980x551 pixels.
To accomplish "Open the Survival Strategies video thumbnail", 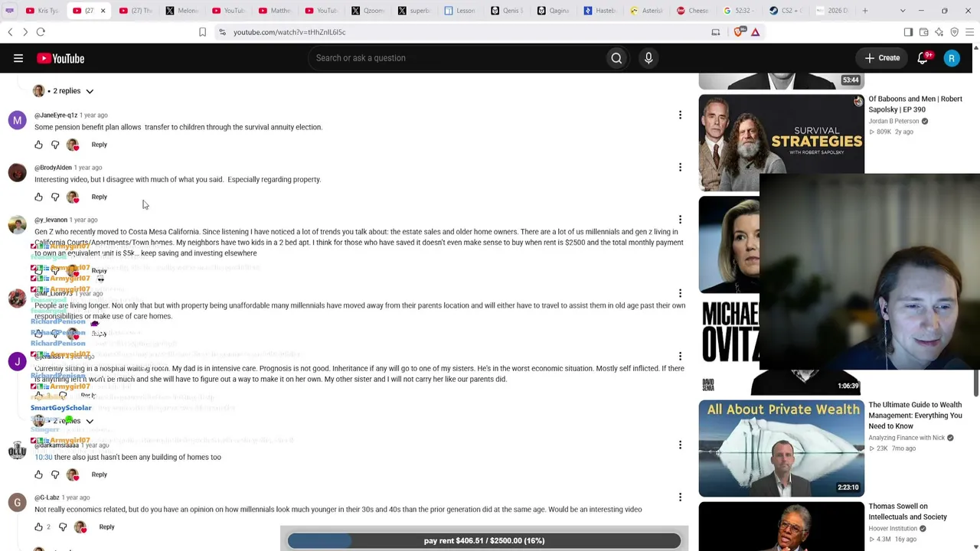I will (x=781, y=142).
